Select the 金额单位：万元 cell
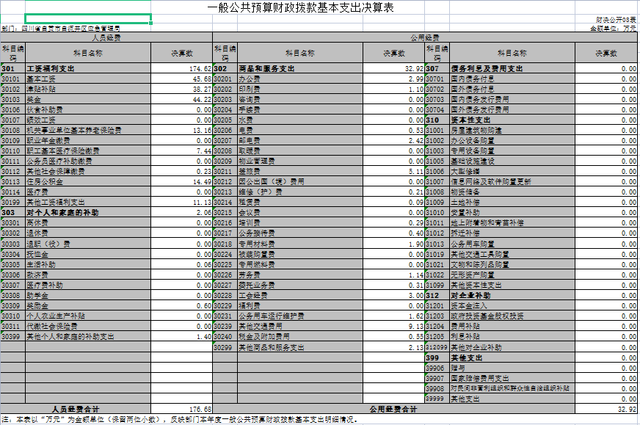 point(614,28)
